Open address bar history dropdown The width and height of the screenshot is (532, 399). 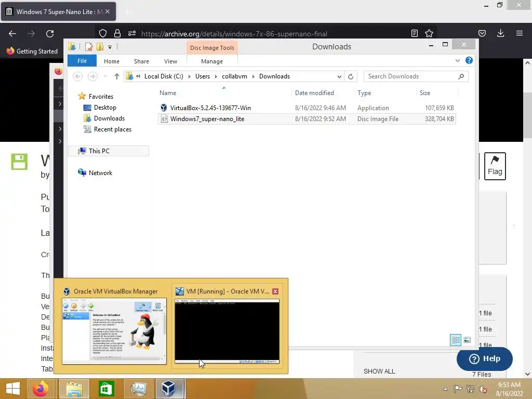(339, 77)
